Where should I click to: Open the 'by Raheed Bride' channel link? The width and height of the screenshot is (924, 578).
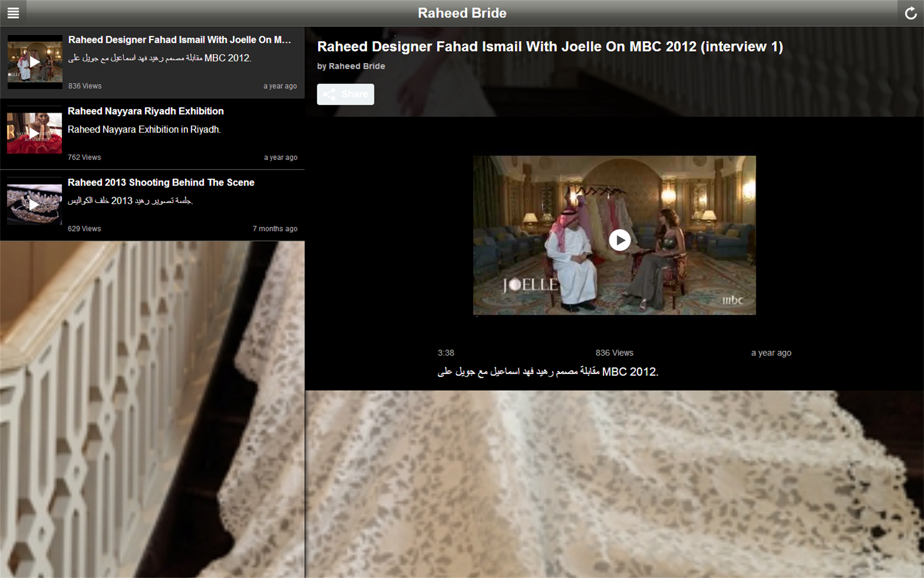pos(351,66)
